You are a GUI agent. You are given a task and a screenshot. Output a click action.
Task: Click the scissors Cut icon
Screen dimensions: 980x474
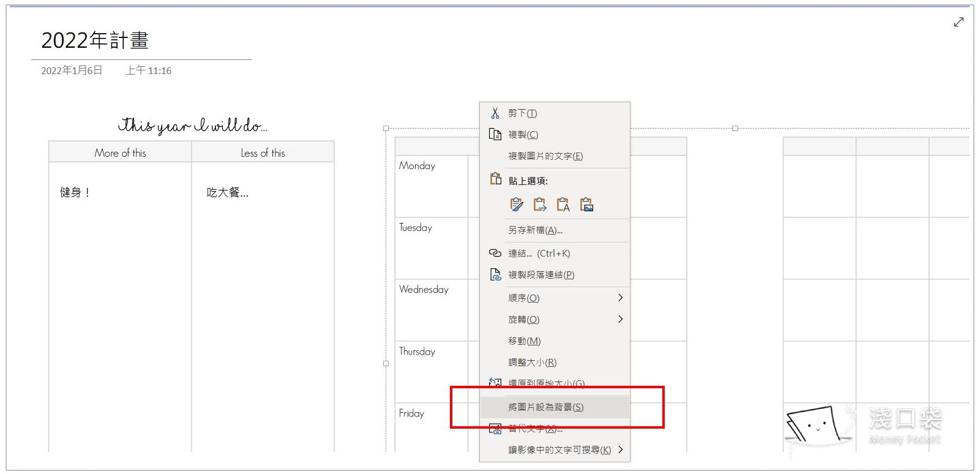click(495, 113)
